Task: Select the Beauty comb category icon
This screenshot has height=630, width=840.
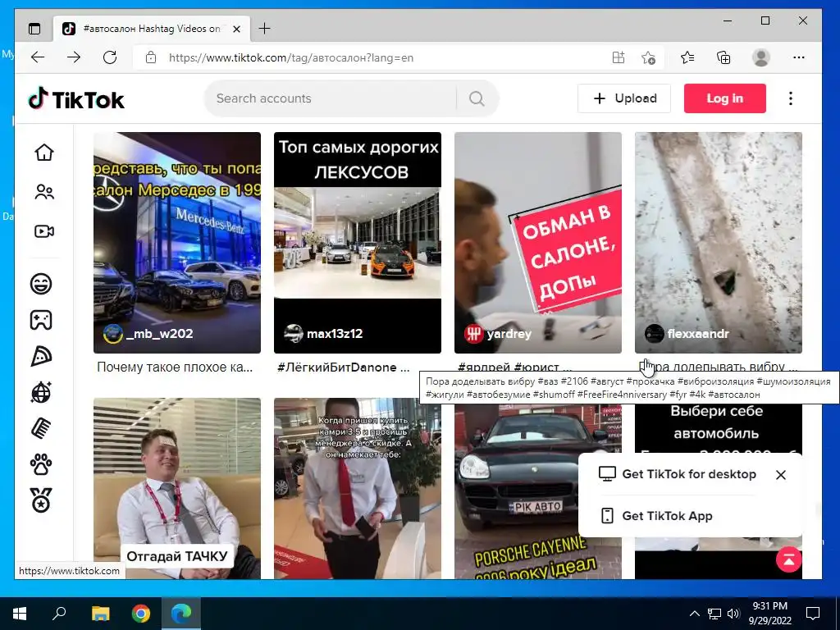Action: coord(41,428)
